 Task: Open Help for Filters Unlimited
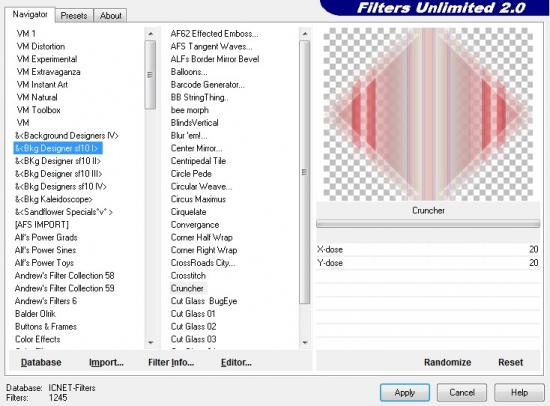pyautogui.click(x=519, y=392)
